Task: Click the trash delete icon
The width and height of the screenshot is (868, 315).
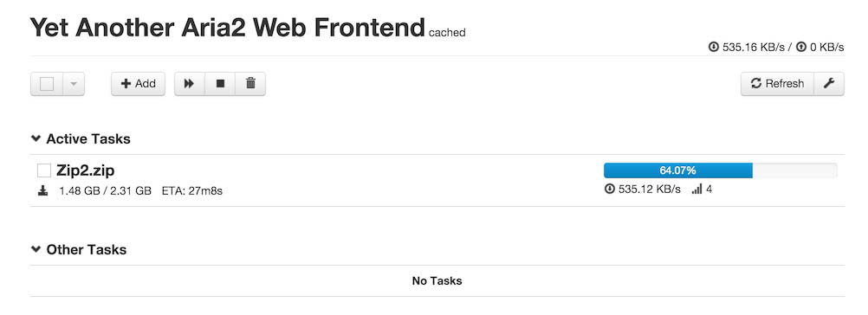Action: pos(250,83)
